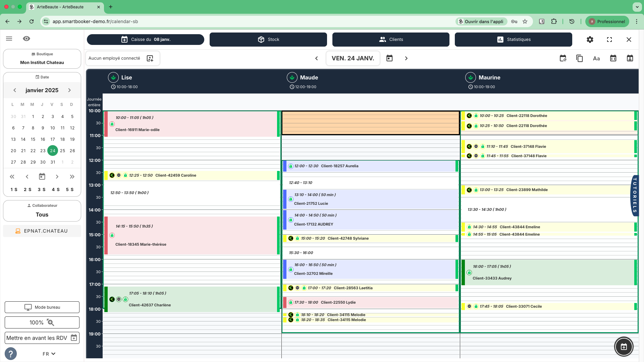644x362 pixels.
Task: Select day 24 in the mini calendar
Action: [x=52, y=150]
